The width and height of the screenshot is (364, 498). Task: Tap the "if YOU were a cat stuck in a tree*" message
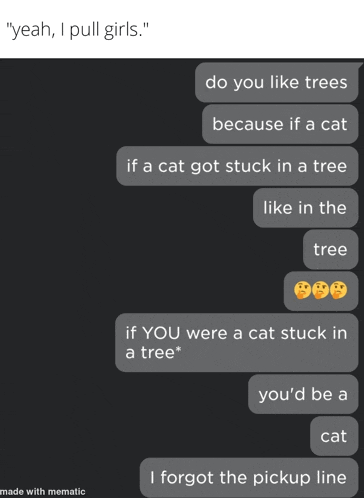[237, 343]
